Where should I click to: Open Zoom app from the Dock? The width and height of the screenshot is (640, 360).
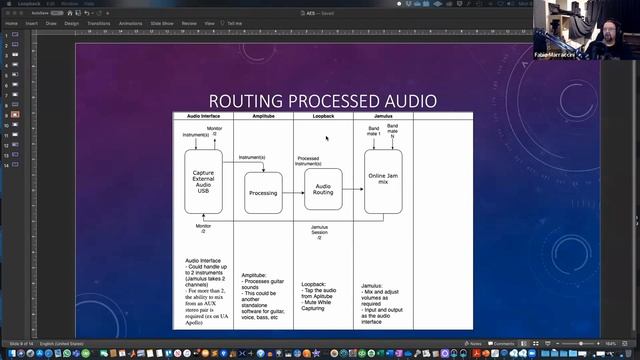click(x=532, y=353)
